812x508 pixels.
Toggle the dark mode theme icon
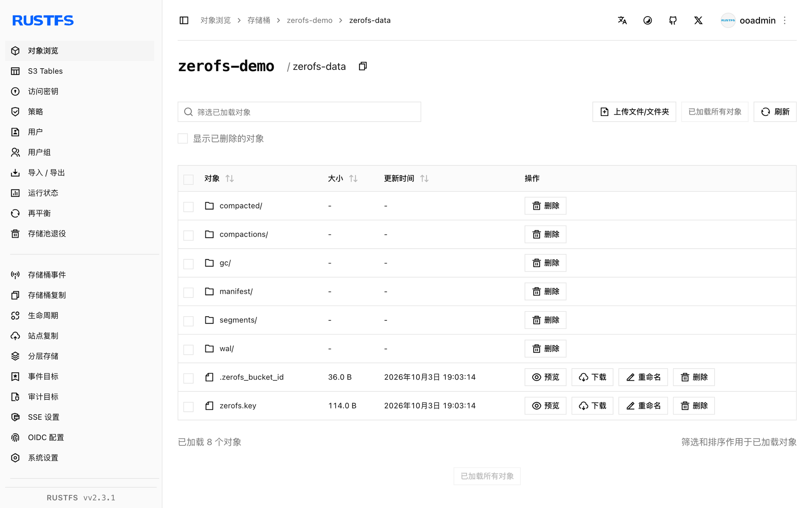(648, 20)
